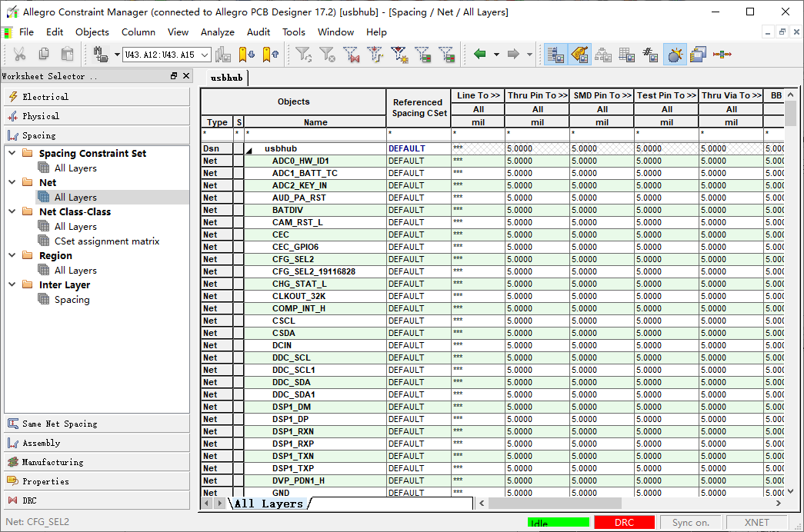Click the hash-mark toolbar icon
The height and width of the screenshot is (532, 804).
[650, 55]
